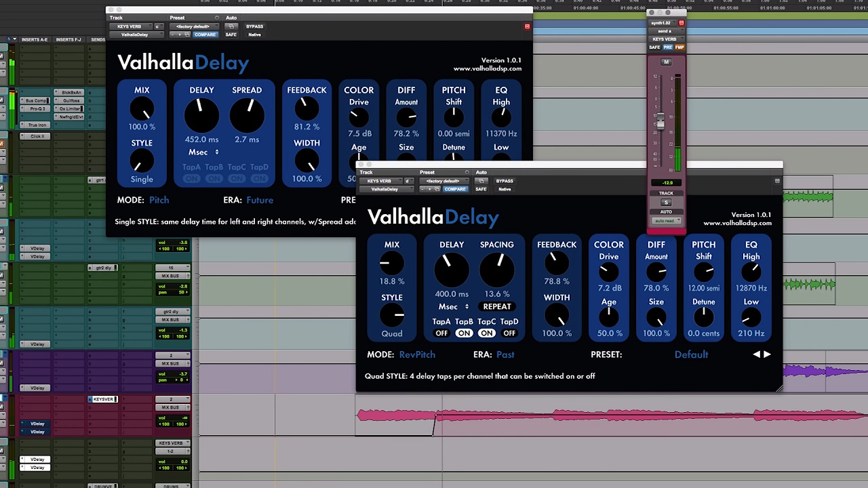Toggle TapD switch in the front delay plugin
This screenshot has height=488, width=868.
[x=509, y=333]
